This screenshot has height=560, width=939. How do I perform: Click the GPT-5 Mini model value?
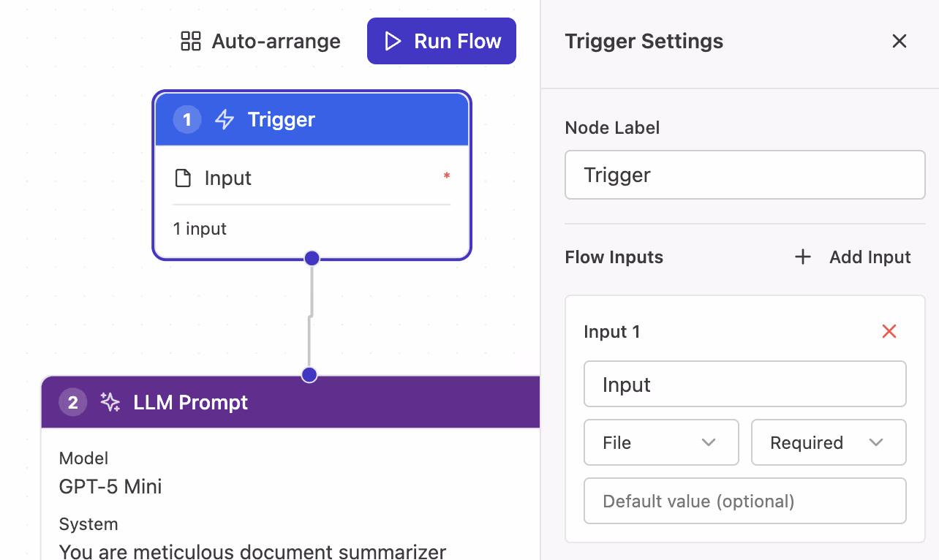(x=110, y=486)
